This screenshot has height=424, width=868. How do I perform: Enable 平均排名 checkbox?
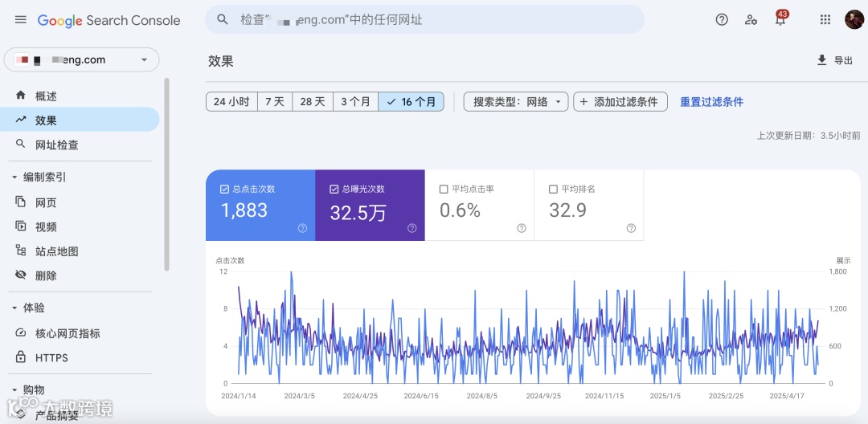(x=553, y=189)
